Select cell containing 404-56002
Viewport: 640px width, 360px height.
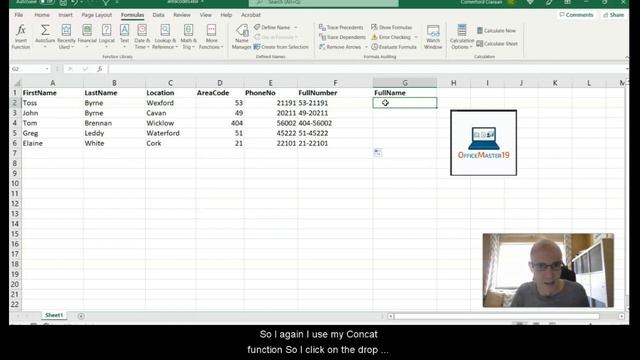tap(335, 123)
